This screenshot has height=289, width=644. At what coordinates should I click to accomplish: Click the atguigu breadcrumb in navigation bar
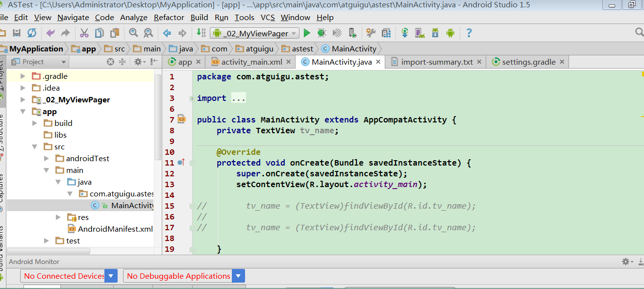(259, 49)
